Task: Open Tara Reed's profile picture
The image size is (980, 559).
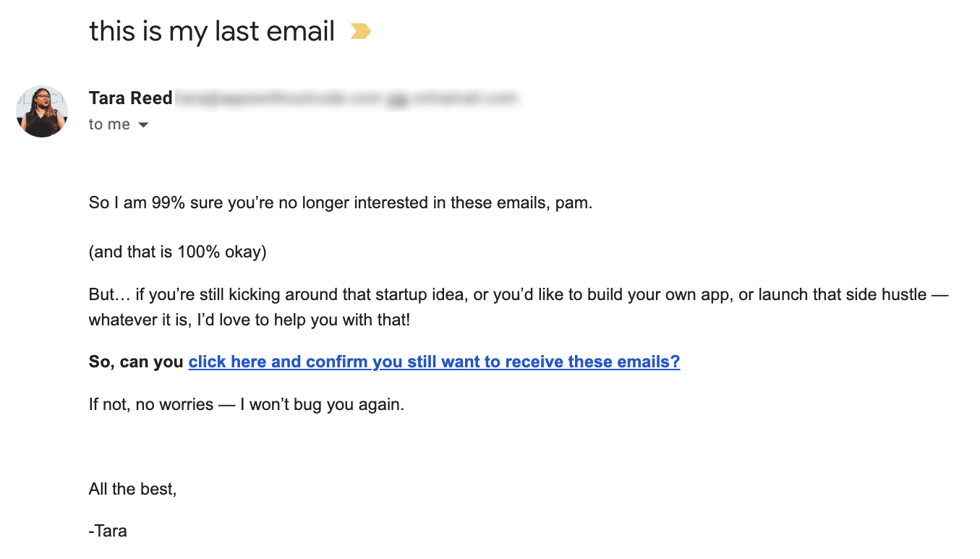Action: [x=42, y=111]
